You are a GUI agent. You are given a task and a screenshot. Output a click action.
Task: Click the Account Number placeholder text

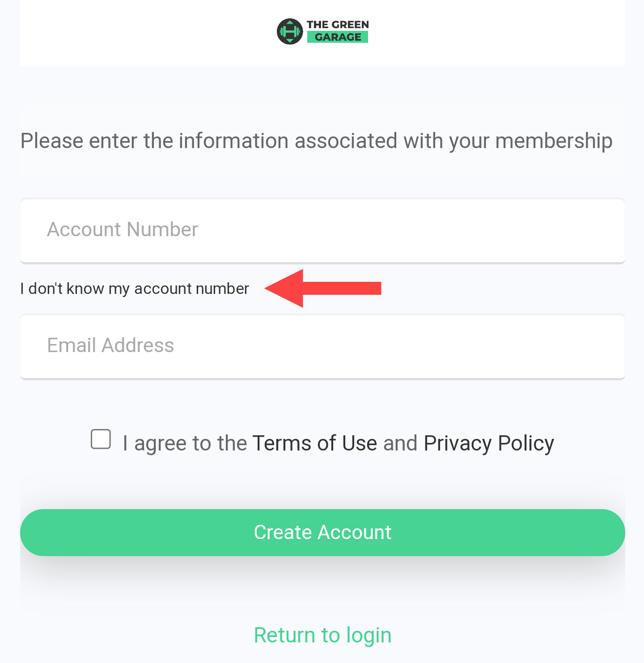[123, 229]
